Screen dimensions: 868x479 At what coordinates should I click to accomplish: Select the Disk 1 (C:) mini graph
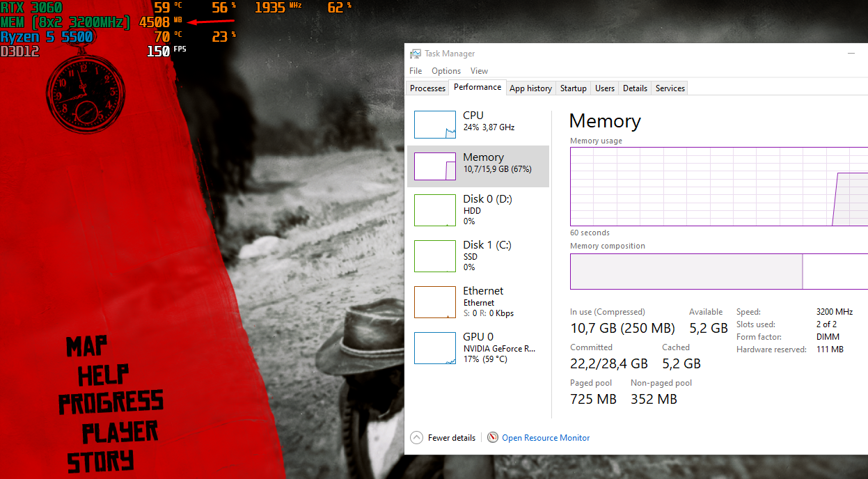pyautogui.click(x=435, y=256)
